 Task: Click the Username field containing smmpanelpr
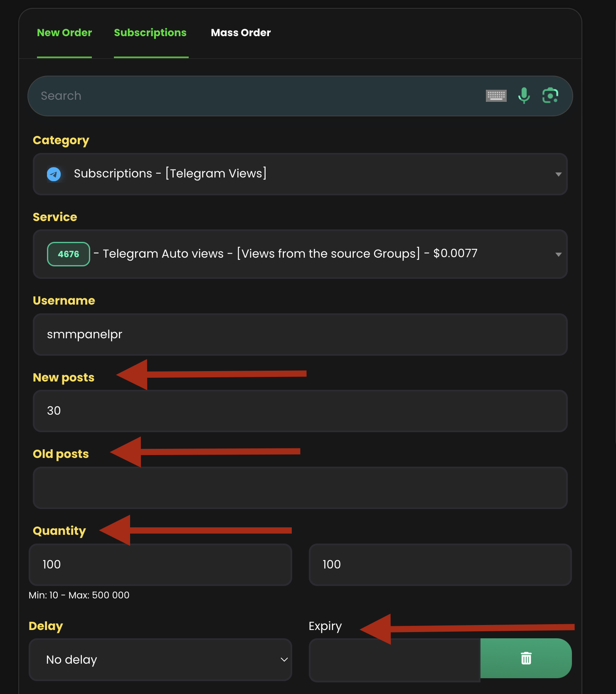pyautogui.click(x=300, y=335)
